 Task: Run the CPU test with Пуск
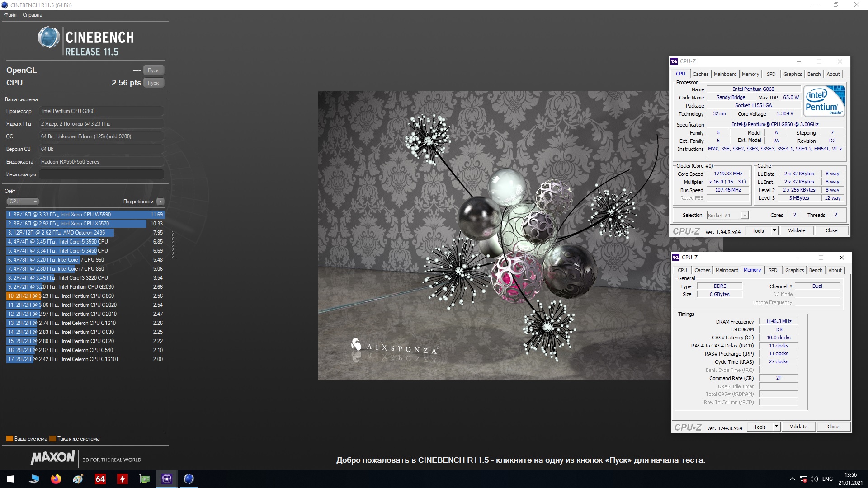click(153, 83)
